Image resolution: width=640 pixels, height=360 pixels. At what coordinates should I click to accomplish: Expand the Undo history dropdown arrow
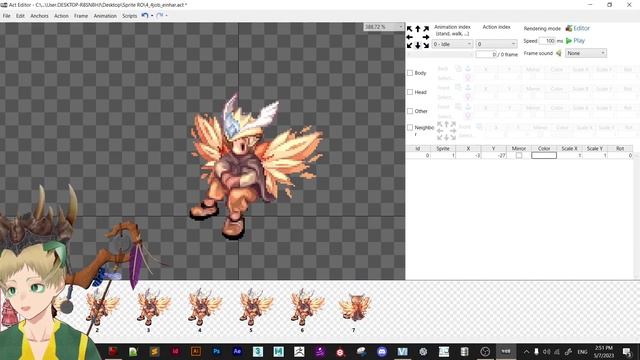point(152,16)
